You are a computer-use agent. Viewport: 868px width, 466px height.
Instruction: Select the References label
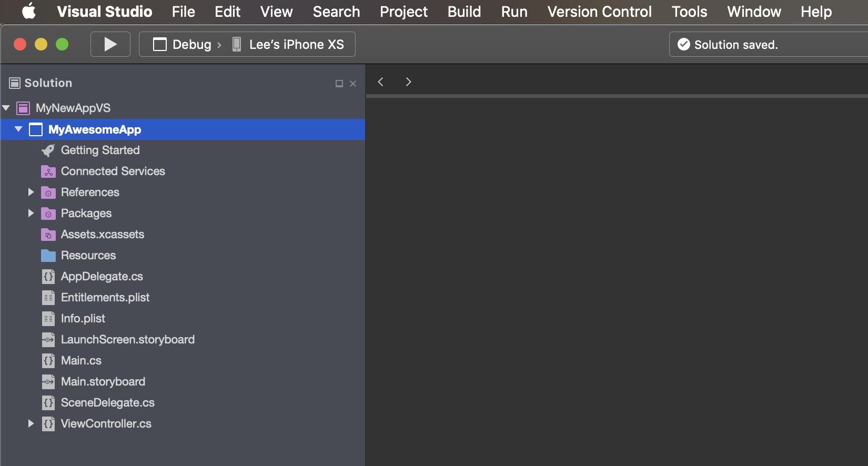[x=90, y=193]
